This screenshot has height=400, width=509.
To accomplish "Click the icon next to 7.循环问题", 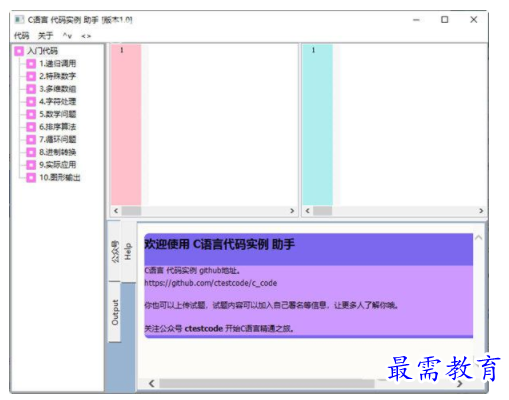I will (x=31, y=140).
